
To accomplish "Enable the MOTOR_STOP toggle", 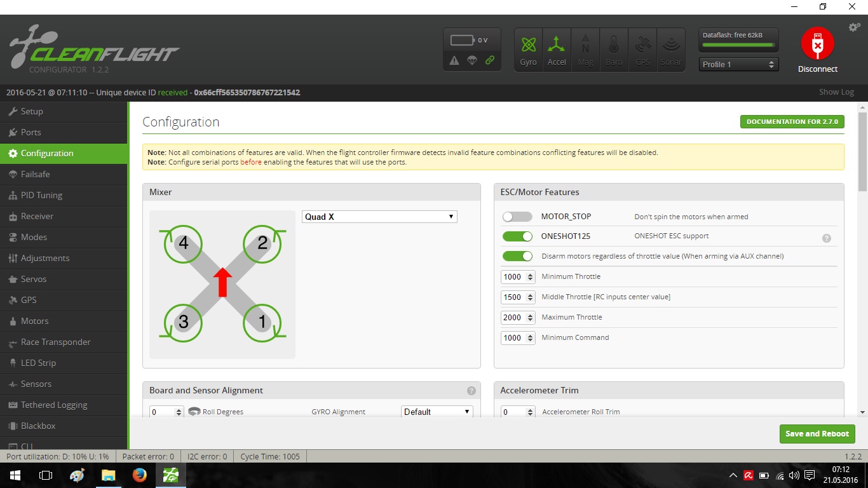I will tap(517, 217).
